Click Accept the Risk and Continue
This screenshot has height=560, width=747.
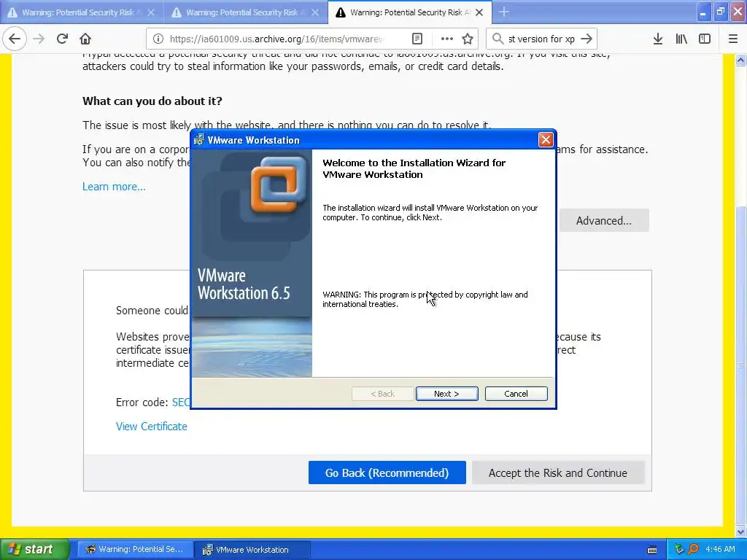point(558,472)
